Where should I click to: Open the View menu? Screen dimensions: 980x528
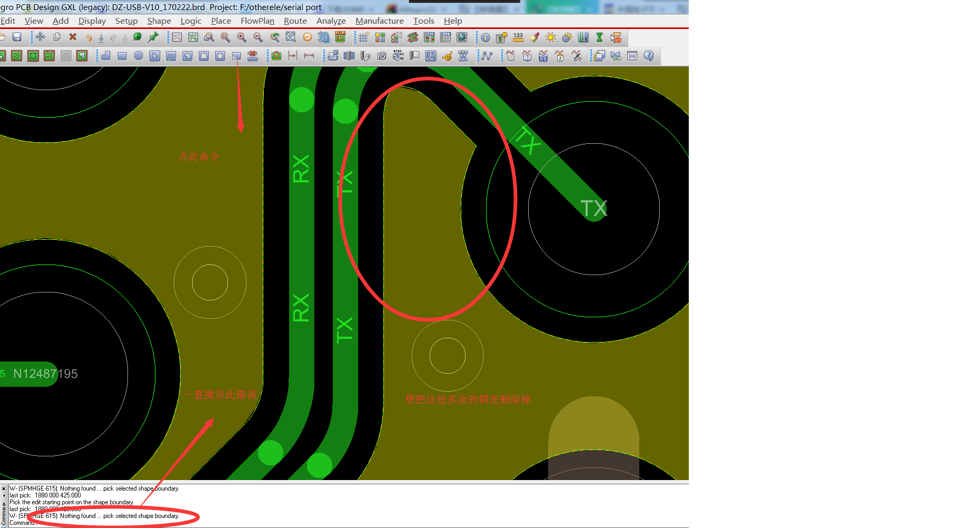pos(34,21)
